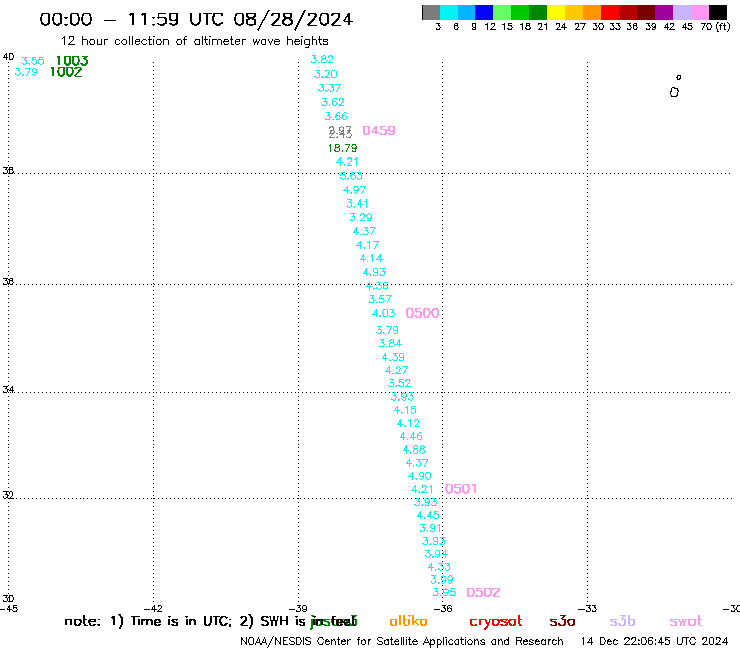This screenshot has height=650, width=740.
Task: Click the NOAA/NESDIS footer credit text
Action: click(402, 642)
